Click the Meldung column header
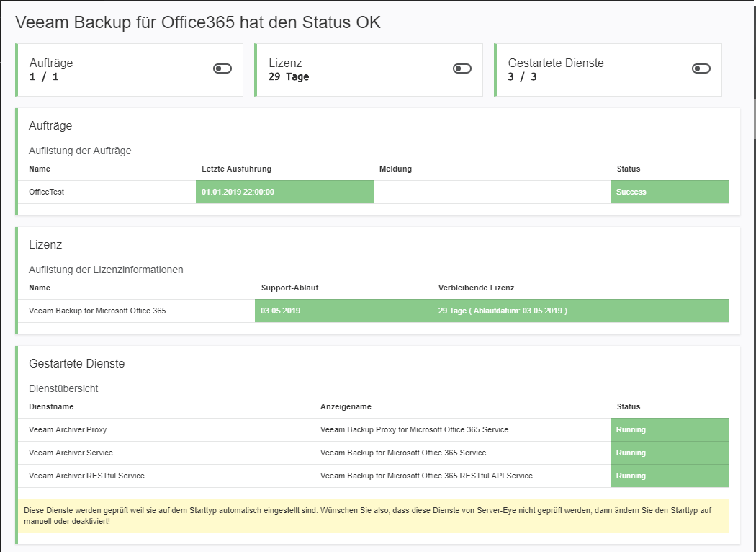The height and width of the screenshot is (552, 756). click(395, 169)
